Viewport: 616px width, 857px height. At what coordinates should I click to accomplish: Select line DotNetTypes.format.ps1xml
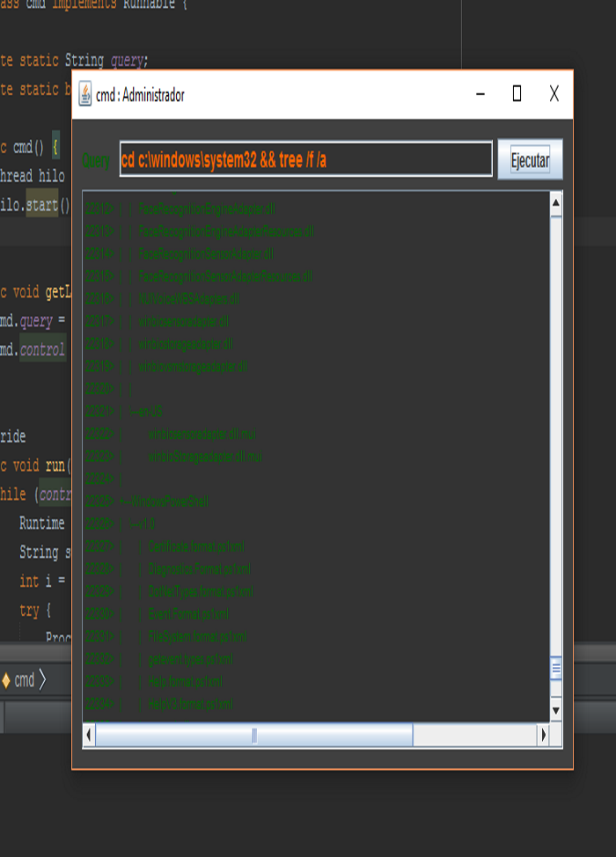(x=201, y=591)
